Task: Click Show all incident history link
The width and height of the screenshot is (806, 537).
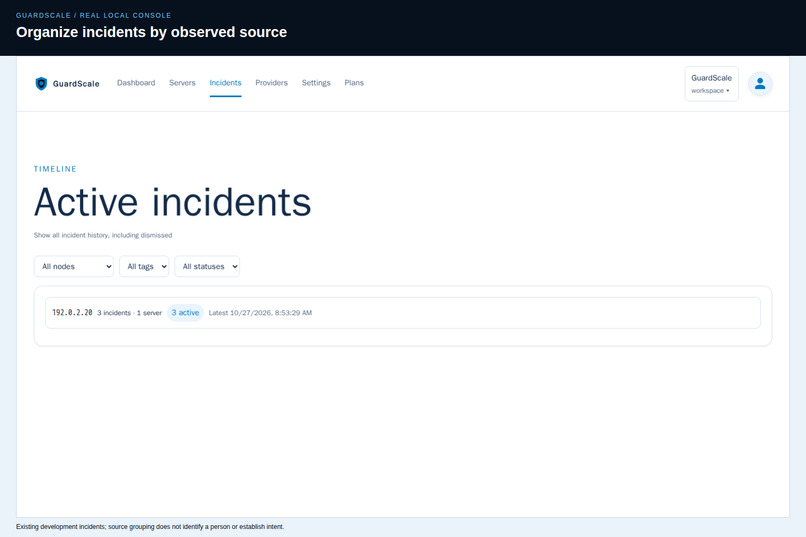Action: pos(103,235)
